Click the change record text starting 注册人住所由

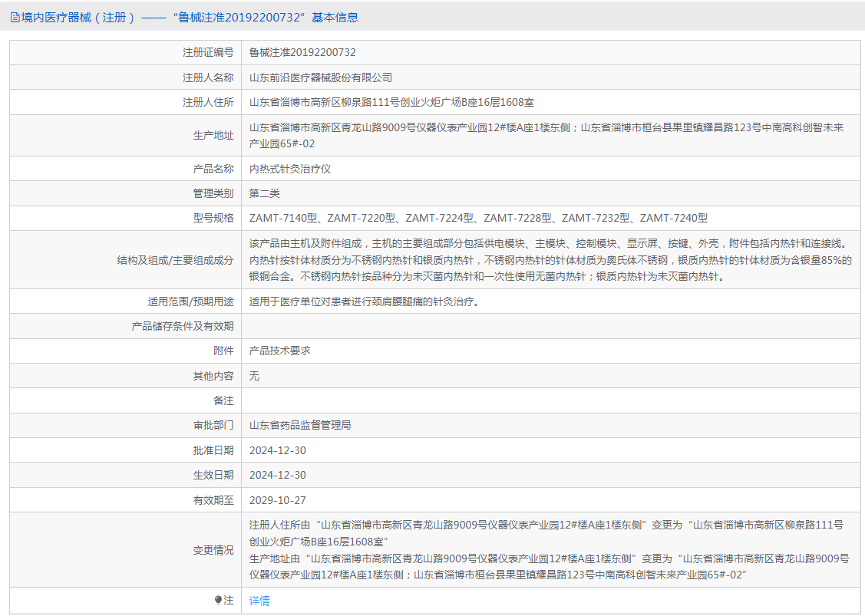550,550
